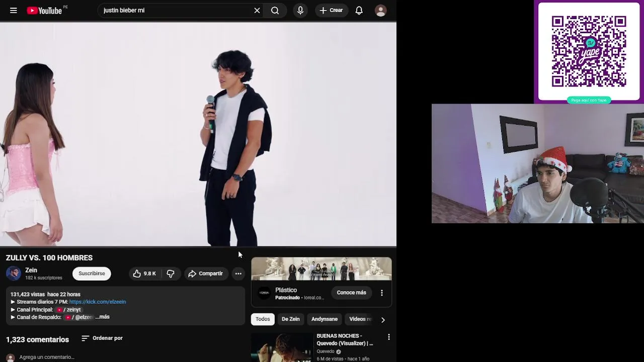Select the De Zein filter chip
Image resolution: width=644 pixels, height=362 pixels.
click(291, 319)
